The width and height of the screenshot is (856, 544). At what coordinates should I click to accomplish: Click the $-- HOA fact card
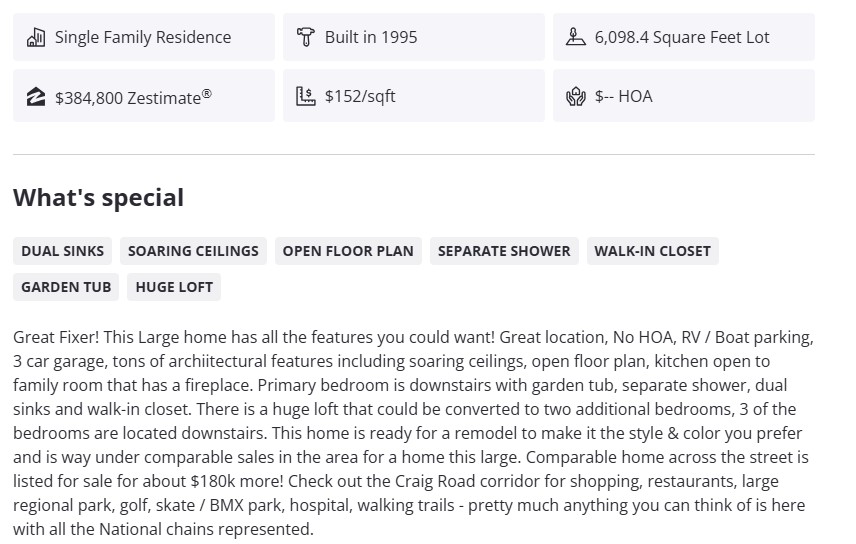683,97
